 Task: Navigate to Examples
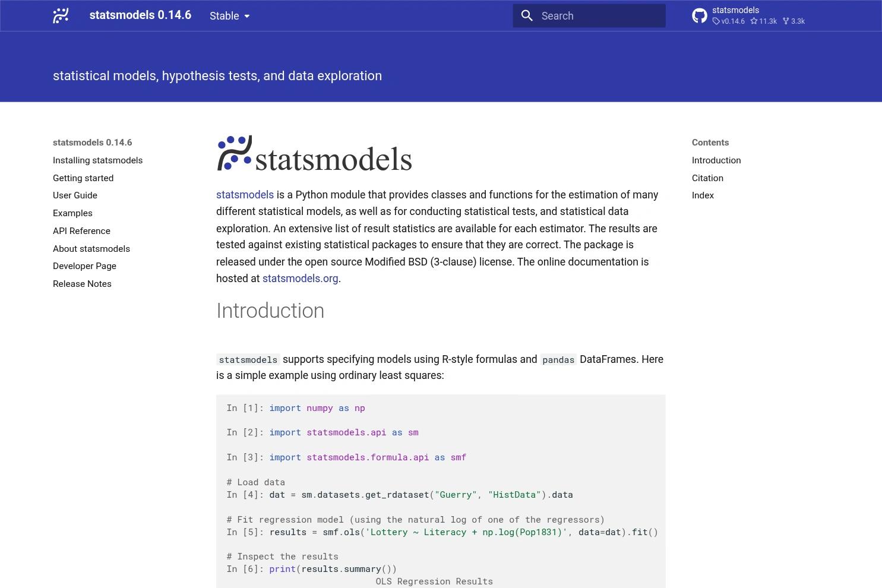click(x=72, y=213)
